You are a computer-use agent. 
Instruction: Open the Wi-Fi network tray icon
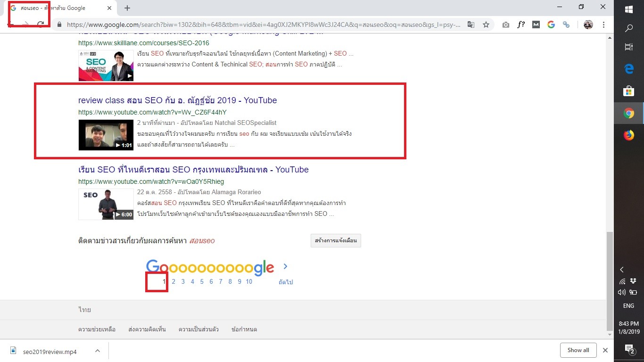(x=622, y=281)
